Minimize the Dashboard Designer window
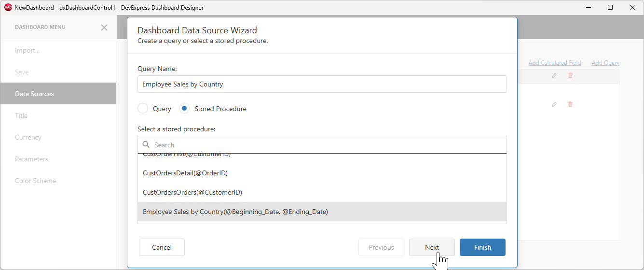 (x=588, y=7)
